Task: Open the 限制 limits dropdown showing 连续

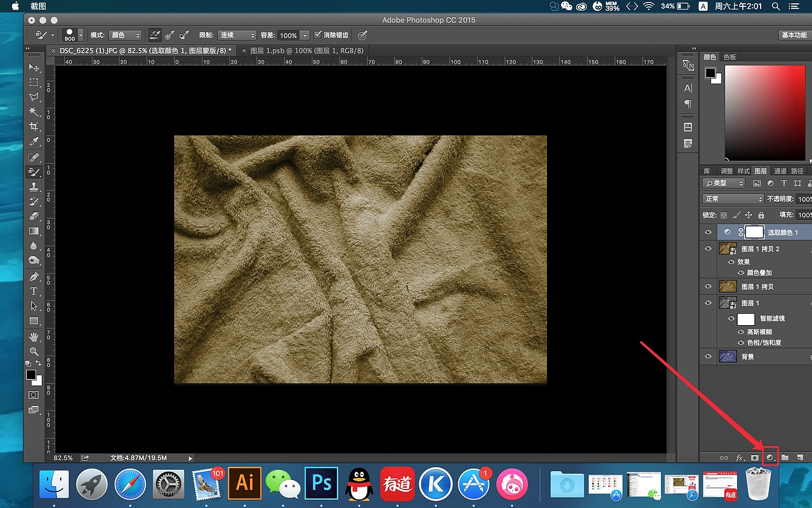Action: (x=237, y=36)
